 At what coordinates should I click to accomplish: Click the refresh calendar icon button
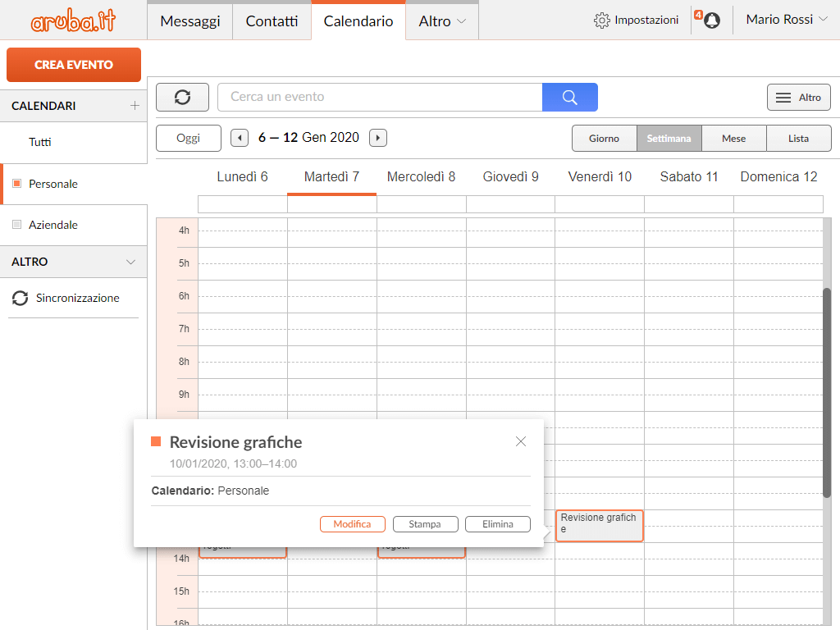182,97
